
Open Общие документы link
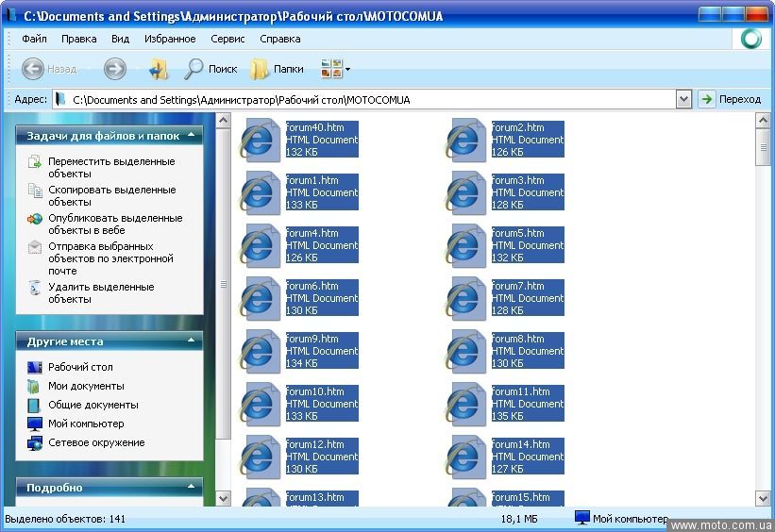tap(93, 405)
